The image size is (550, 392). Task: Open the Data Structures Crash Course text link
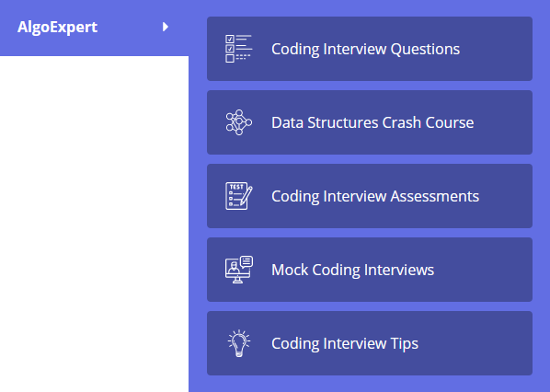point(372,122)
